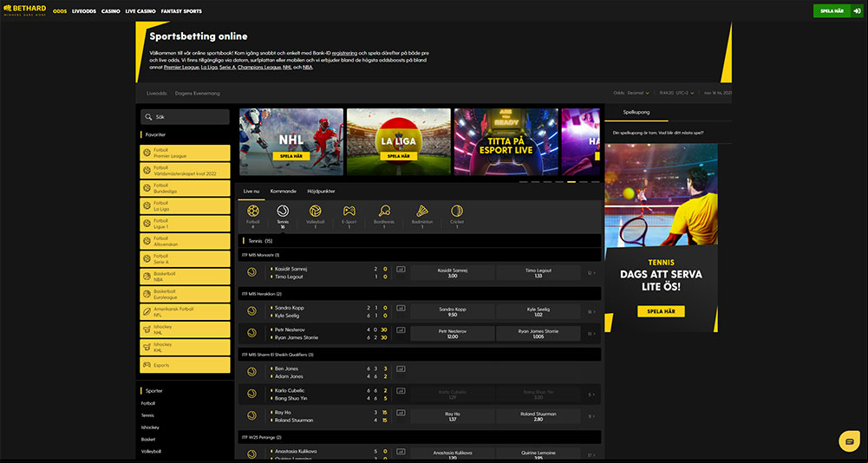
Task: Open Basketboll Euroleague favorite
Action: coord(185,294)
